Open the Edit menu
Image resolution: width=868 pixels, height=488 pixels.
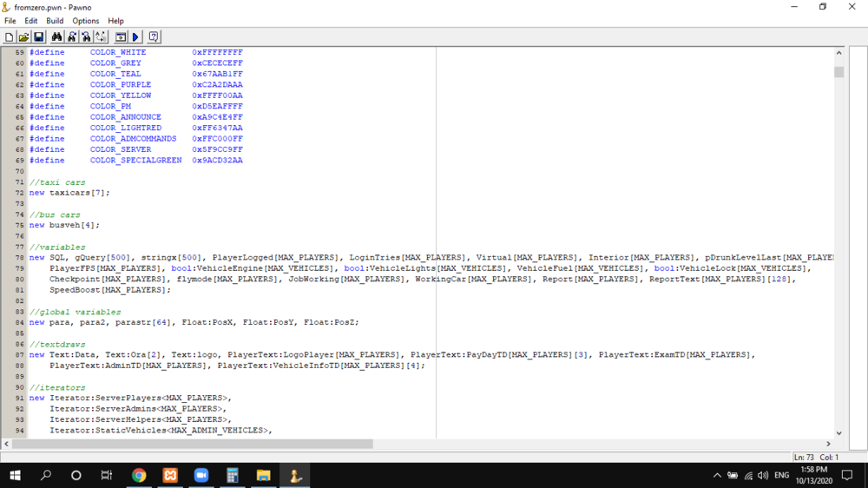click(x=31, y=21)
